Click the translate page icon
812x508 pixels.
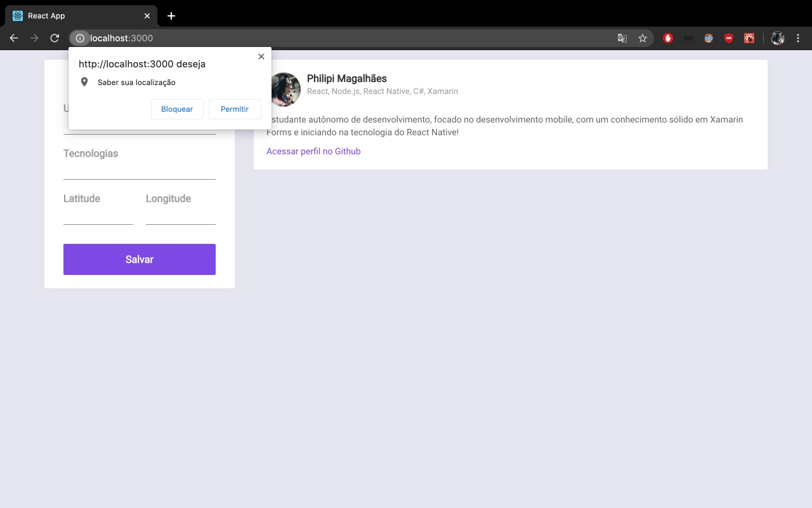622,38
